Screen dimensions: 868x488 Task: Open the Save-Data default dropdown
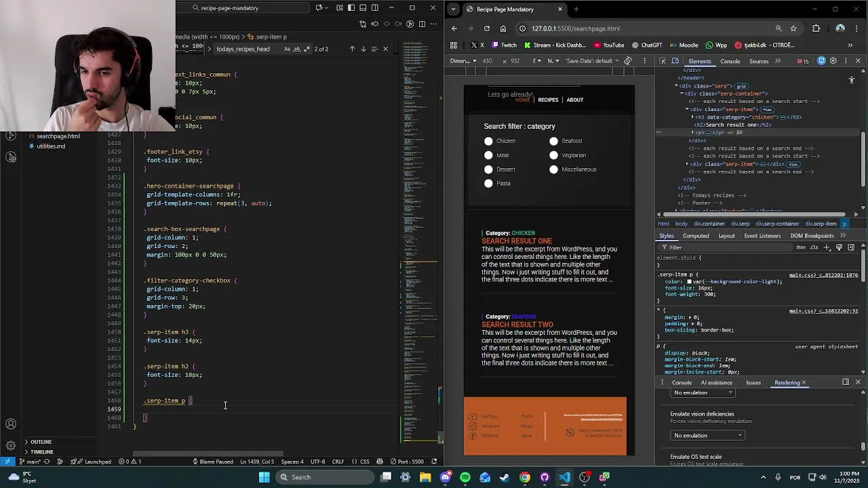(x=593, y=61)
